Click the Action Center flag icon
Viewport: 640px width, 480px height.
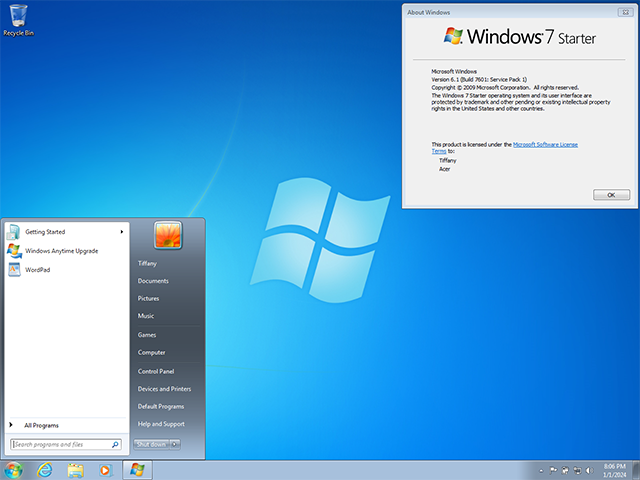(x=553, y=469)
